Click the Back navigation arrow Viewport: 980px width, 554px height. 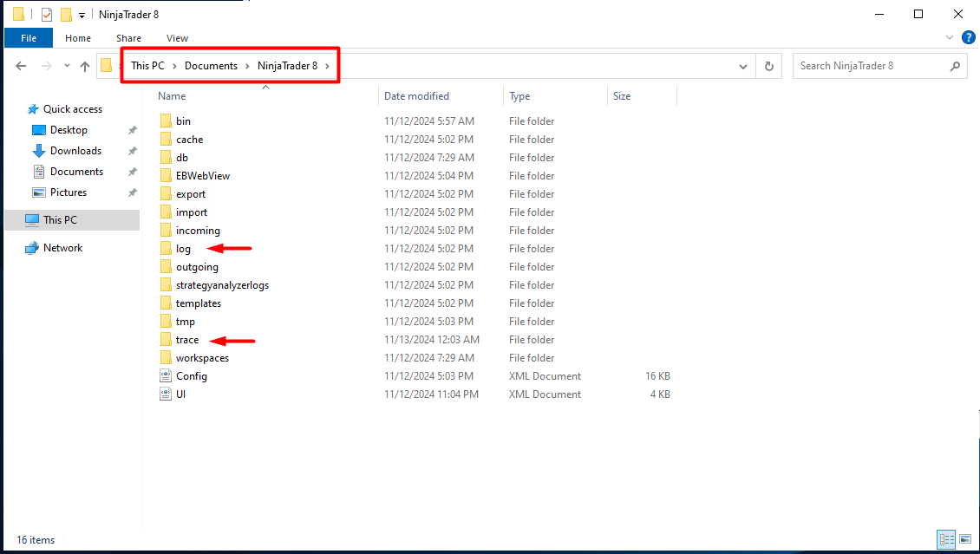coord(22,66)
